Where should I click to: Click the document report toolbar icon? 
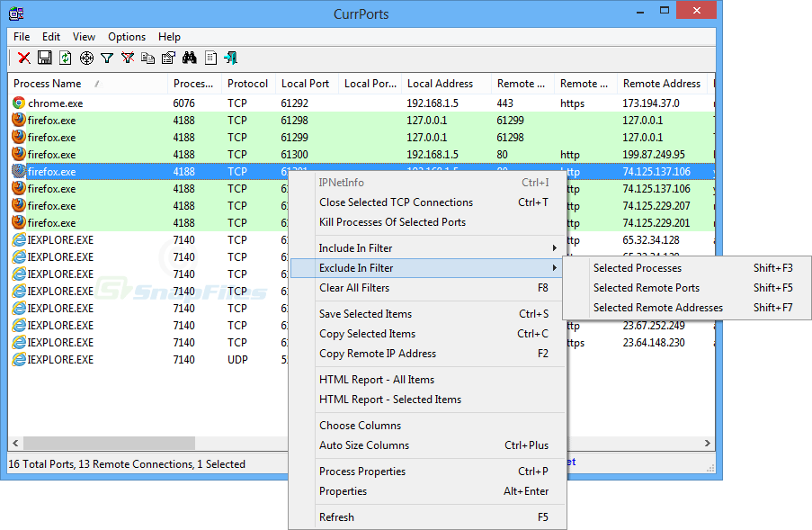(210, 58)
